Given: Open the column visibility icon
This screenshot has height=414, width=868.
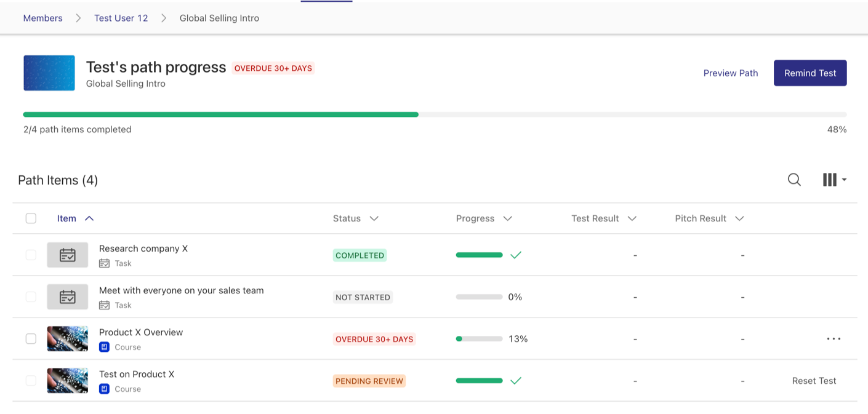Looking at the screenshot, I should pyautogui.click(x=829, y=180).
